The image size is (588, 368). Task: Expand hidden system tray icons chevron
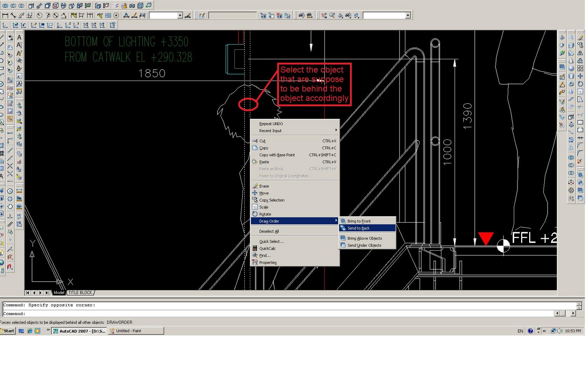coord(544,331)
